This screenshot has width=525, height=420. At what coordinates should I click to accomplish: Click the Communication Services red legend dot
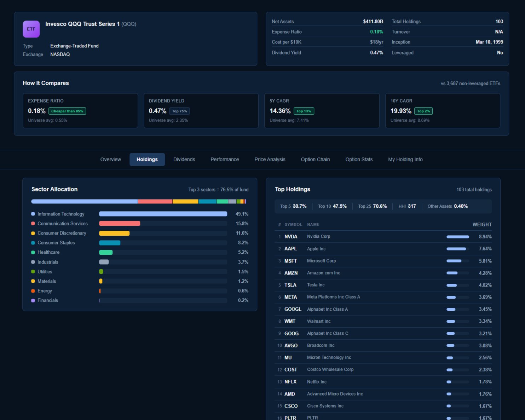(33, 223)
